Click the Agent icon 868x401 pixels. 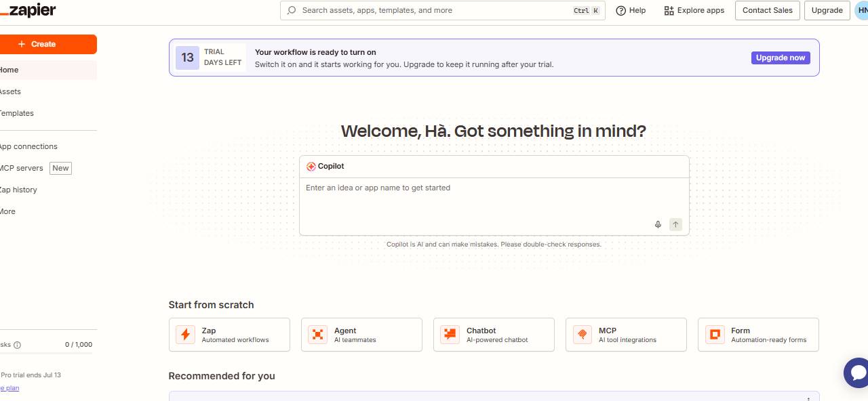(317, 335)
